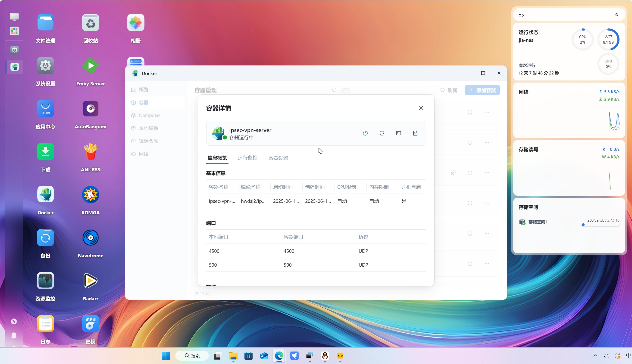Switch to the 运行监控 tab

(x=247, y=158)
